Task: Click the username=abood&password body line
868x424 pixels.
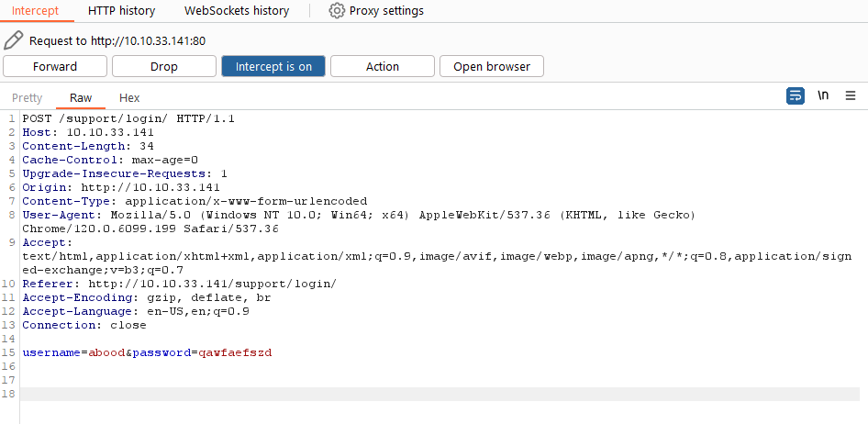Action: click(x=147, y=352)
